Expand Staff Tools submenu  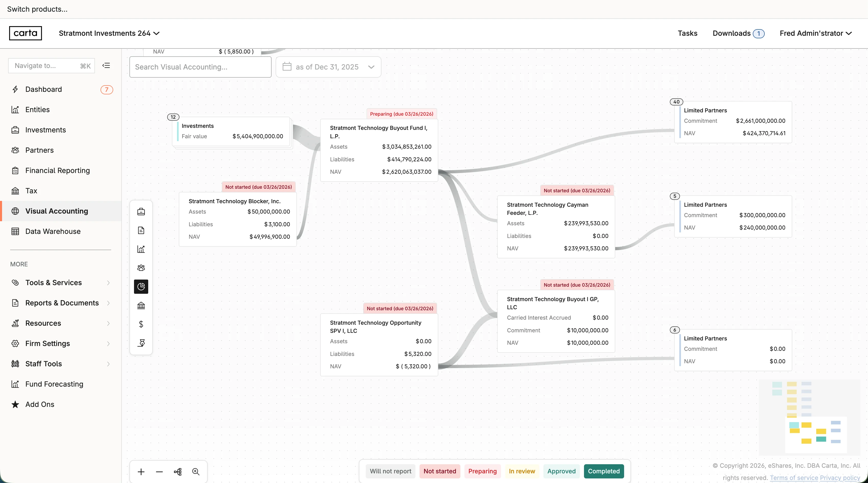[x=61, y=364]
